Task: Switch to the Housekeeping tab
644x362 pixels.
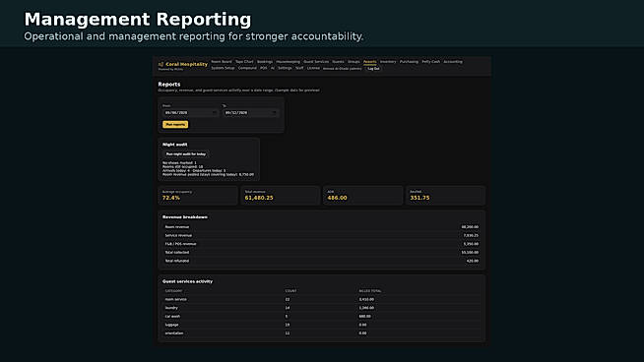Action: pyautogui.click(x=288, y=62)
